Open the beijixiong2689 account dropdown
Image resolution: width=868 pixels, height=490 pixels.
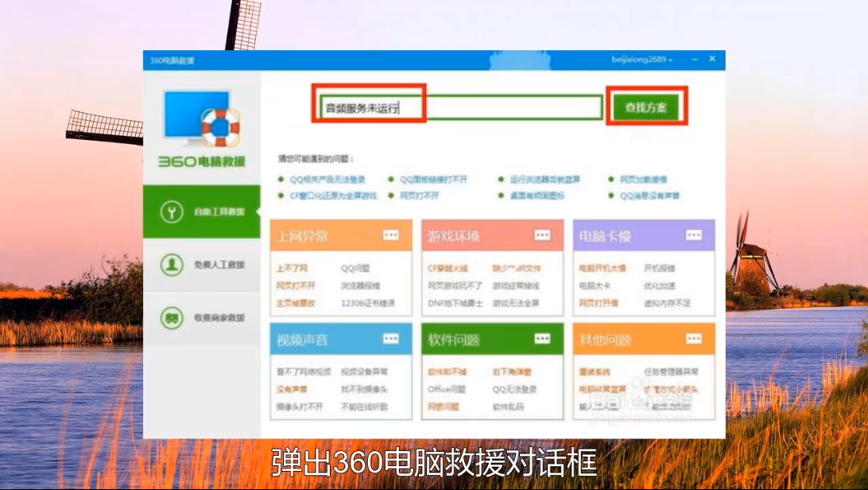pyautogui.click(x=642, y=60)
